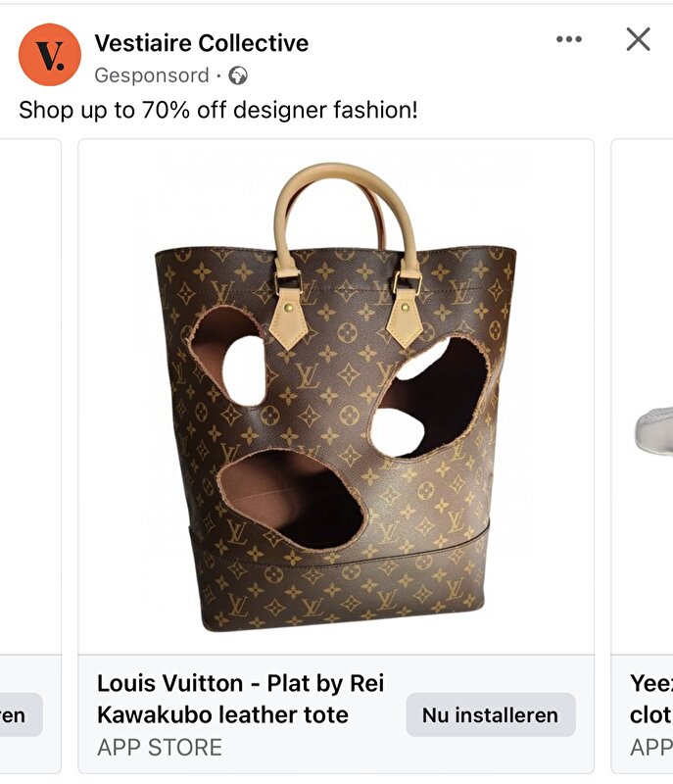Click the globe public audience icon
This screenshot has height=784, width=673.
(x=238, y=76)
